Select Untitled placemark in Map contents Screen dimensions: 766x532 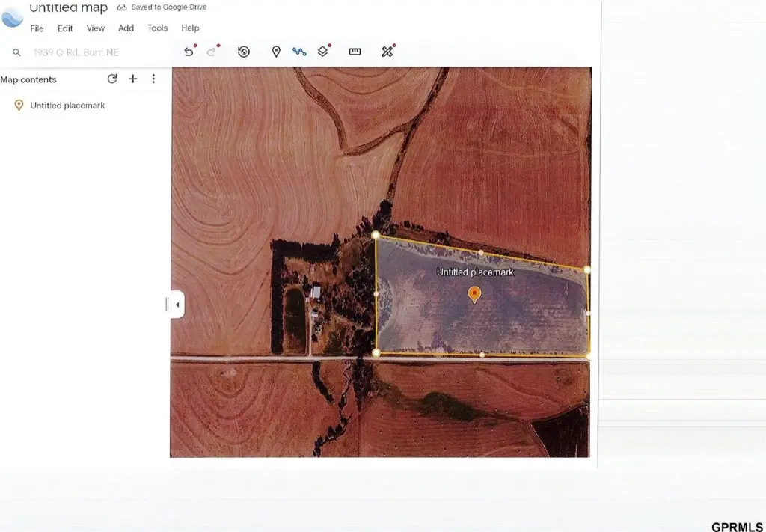pos(67,106)
